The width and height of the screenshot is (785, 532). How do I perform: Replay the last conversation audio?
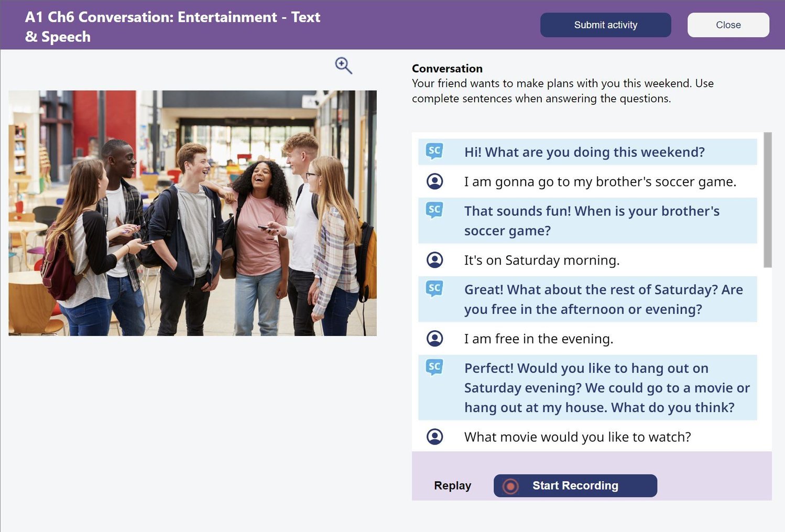coord(453,486)
